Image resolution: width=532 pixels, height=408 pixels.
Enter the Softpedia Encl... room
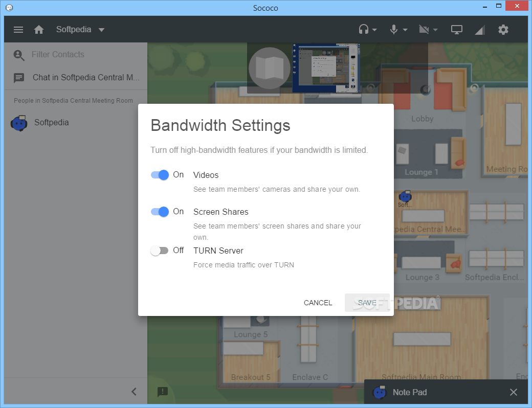tap(494, 278)
